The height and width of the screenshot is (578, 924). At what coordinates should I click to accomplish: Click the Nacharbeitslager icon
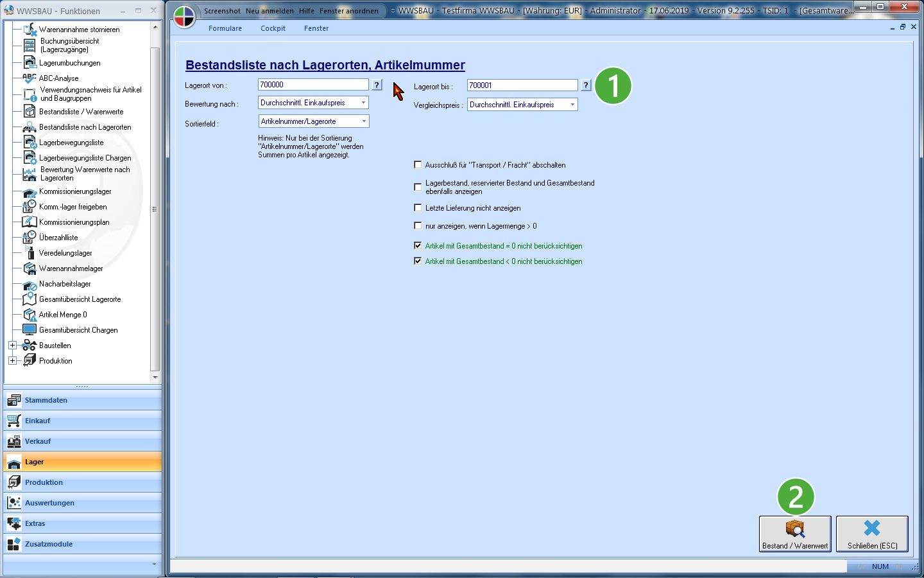point(30,284)
